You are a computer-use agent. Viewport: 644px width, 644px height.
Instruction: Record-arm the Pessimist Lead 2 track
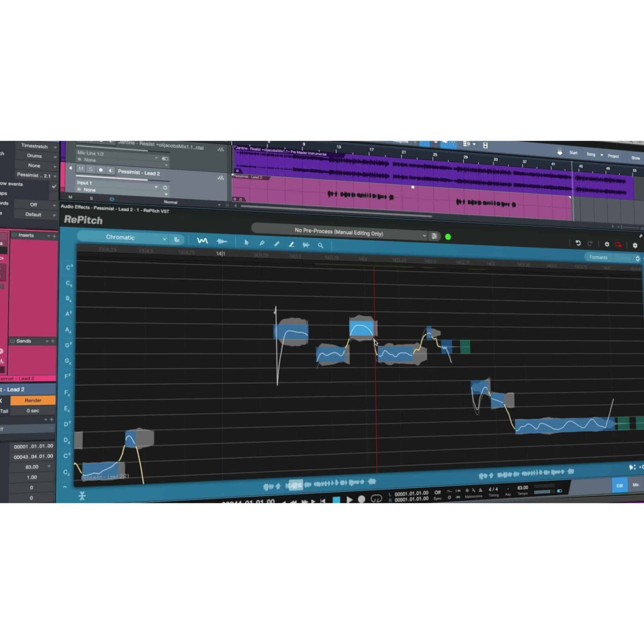tap(101, 170)
